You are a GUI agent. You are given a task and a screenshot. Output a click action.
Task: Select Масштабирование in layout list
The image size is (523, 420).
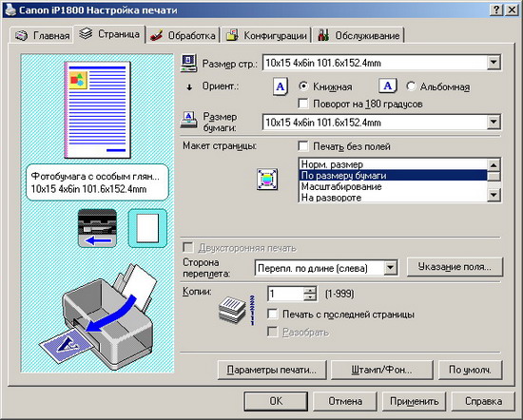click(393, 186)
